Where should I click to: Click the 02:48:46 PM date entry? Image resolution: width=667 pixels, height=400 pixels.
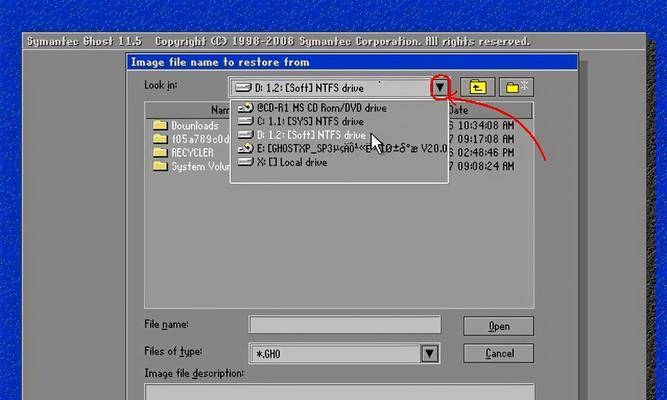(486, 153)
